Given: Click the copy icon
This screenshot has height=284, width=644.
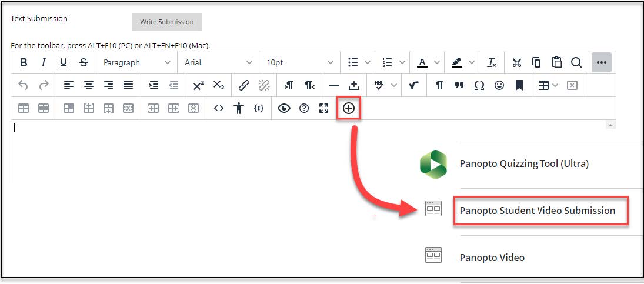Looking at the screenshot, I should click(x=536, y=62).
